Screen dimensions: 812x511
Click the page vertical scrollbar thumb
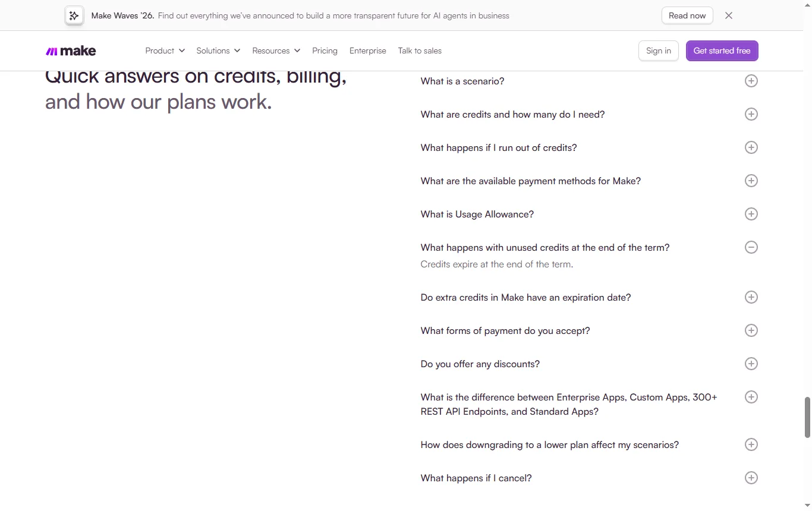coord(807,418)
